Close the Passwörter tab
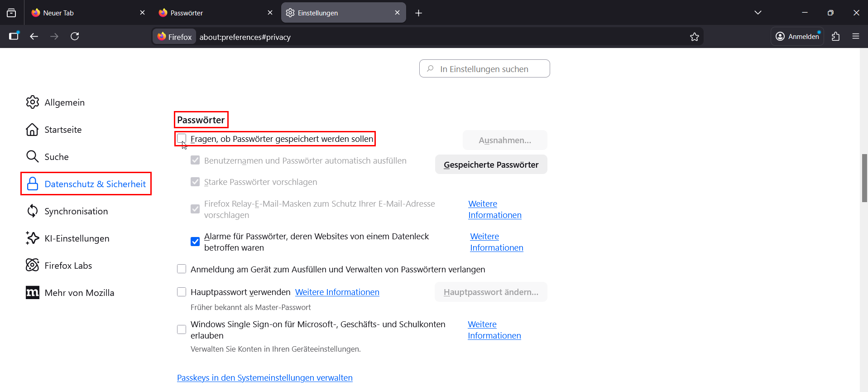 (x=270, y=13)
